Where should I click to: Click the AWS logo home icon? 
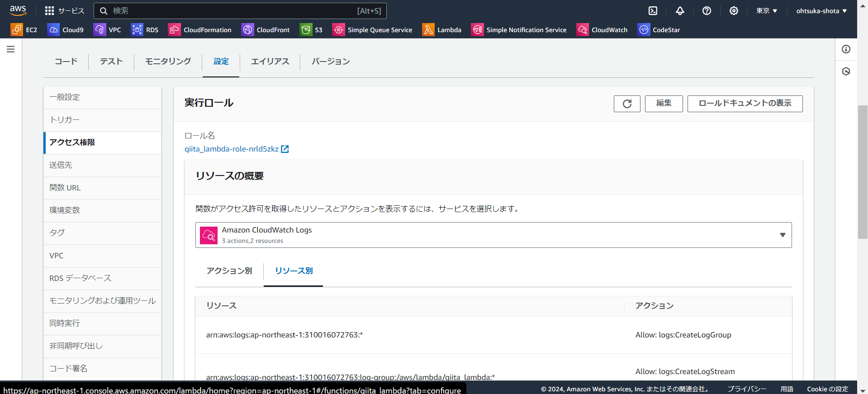[18, 10]
